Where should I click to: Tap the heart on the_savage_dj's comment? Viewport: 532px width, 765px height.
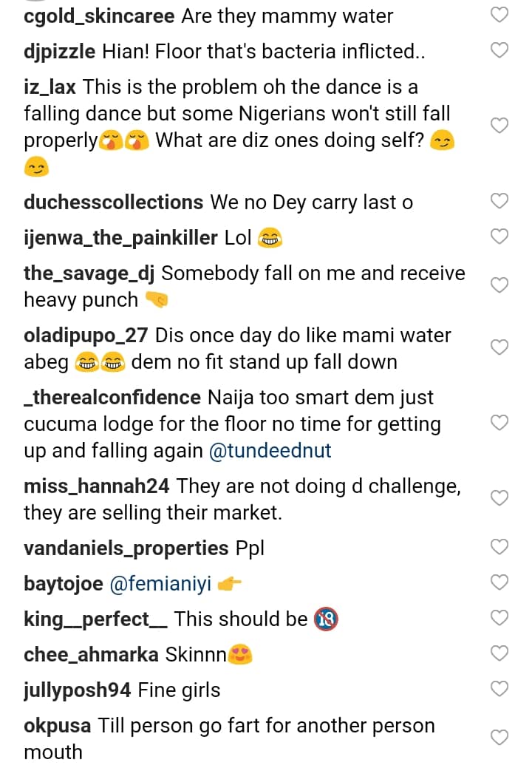(500, 285)
